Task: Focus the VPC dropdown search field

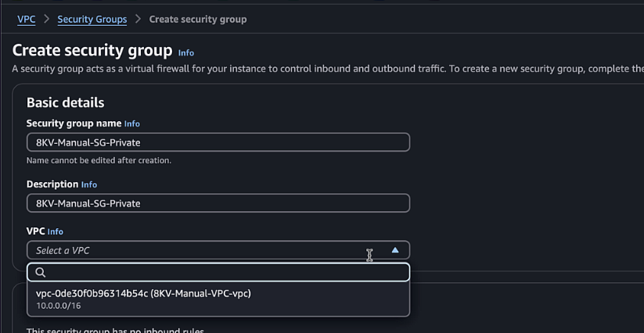Action: [218, 272]
